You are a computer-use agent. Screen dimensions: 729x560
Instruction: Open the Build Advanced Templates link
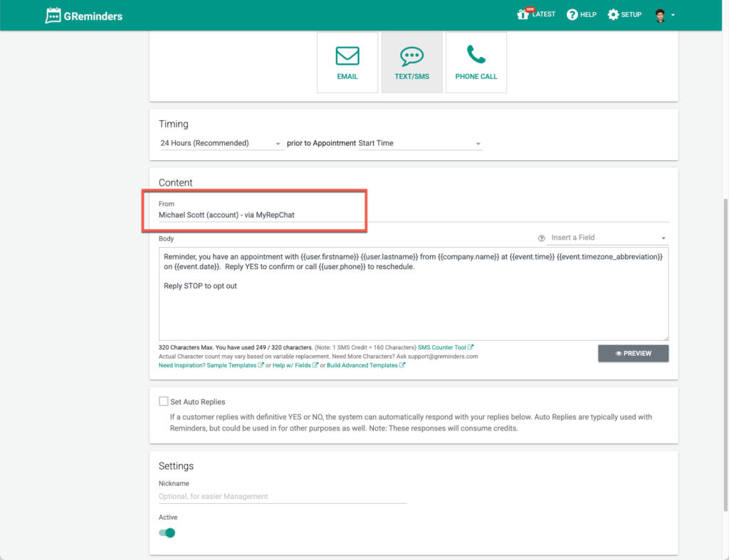point(362,365)
